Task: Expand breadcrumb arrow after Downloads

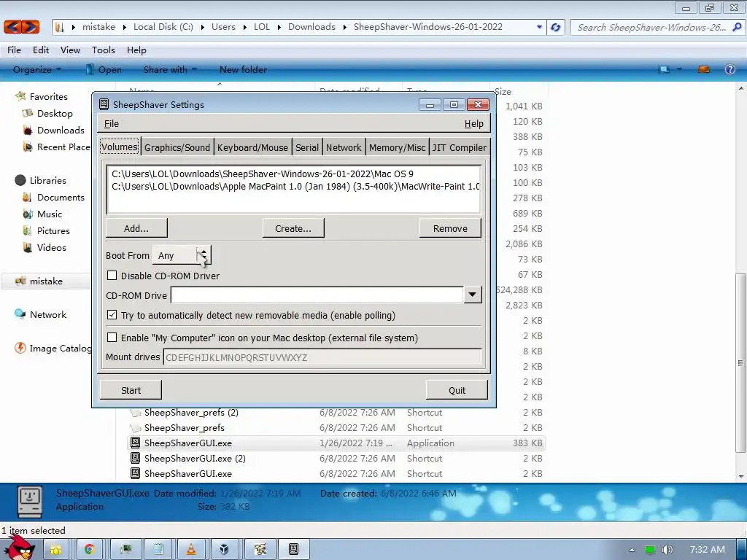Action: (x=344, y=27)
